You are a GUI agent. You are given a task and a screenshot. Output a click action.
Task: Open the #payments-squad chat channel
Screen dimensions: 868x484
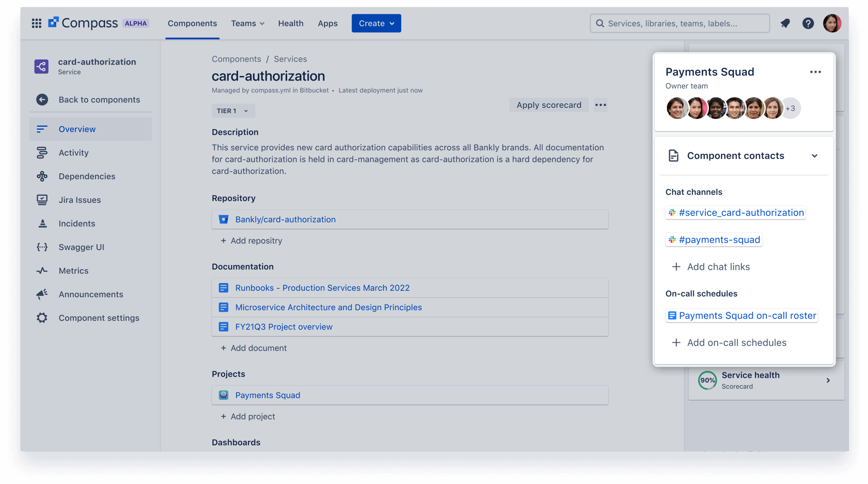pos(714,240)
